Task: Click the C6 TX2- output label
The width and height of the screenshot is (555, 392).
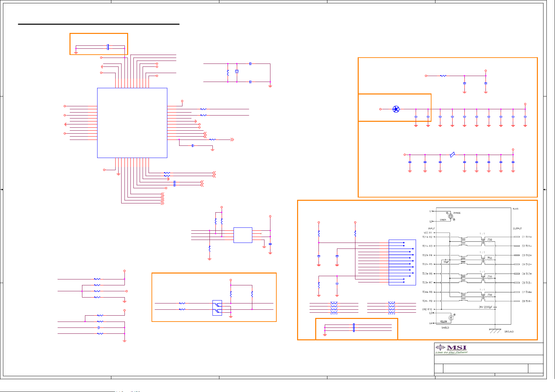Action: [527, 264]
